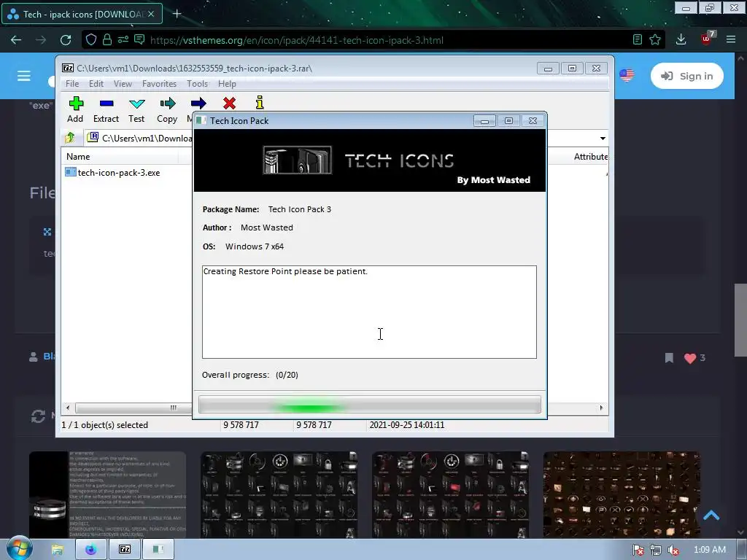The image size is (747, 560).
Task: Open the File menu in 7-Zip
Action: 72,84
